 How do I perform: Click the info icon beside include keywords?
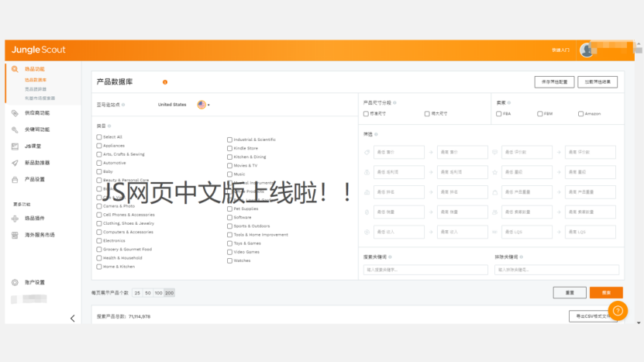[390, 257]
